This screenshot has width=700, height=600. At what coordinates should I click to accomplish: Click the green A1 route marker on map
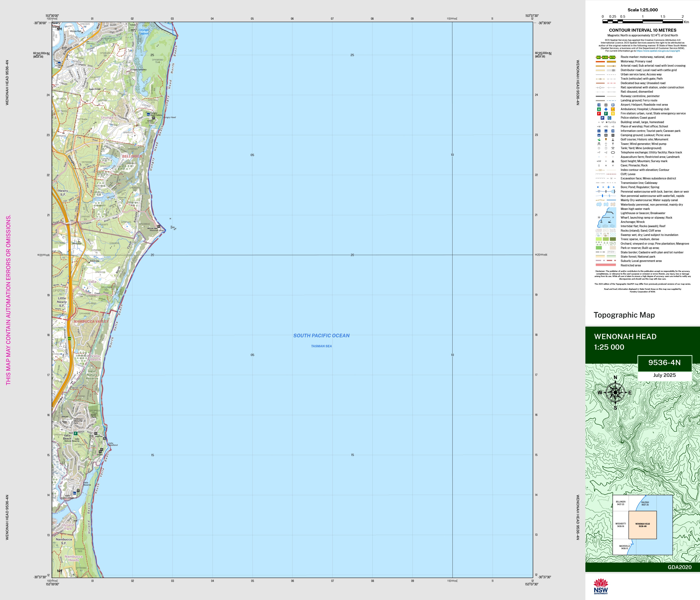(x=69, y=338)
